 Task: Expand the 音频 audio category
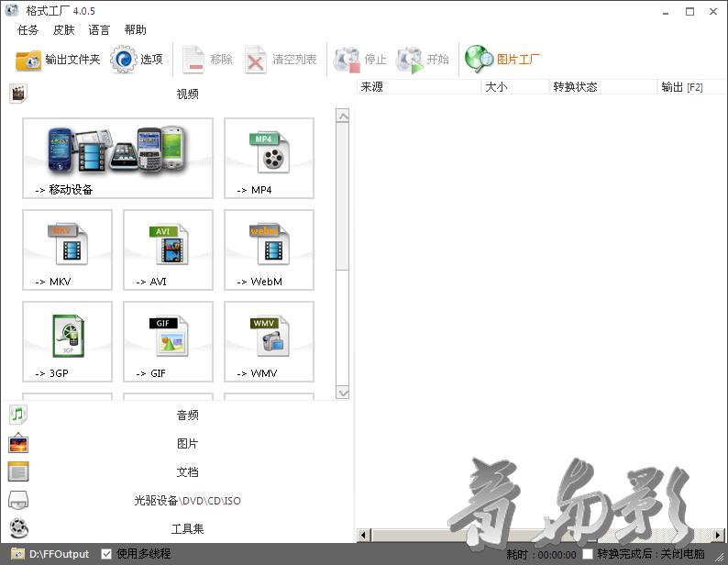(x=187, y=415)
